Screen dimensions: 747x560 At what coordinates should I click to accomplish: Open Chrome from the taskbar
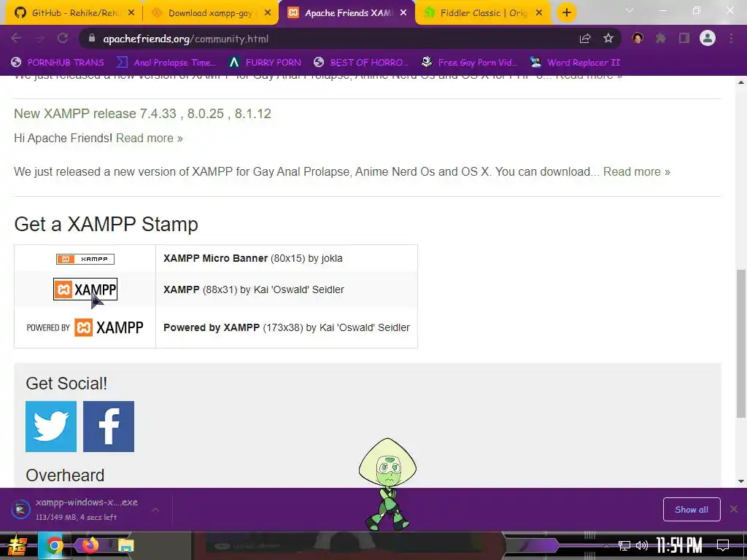(x=54, y=545)
